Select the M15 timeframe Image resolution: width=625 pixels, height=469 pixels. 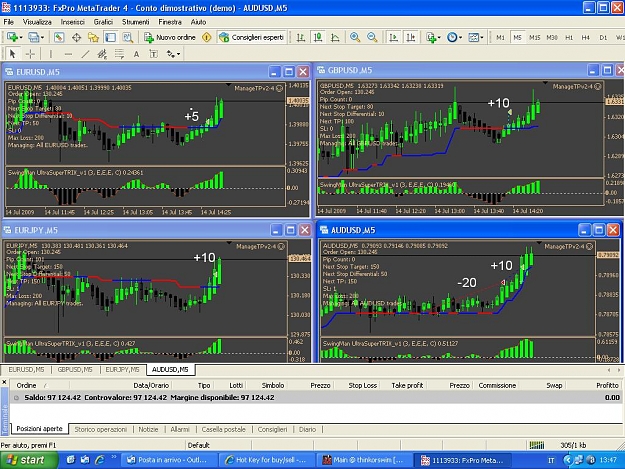[535, 37]
